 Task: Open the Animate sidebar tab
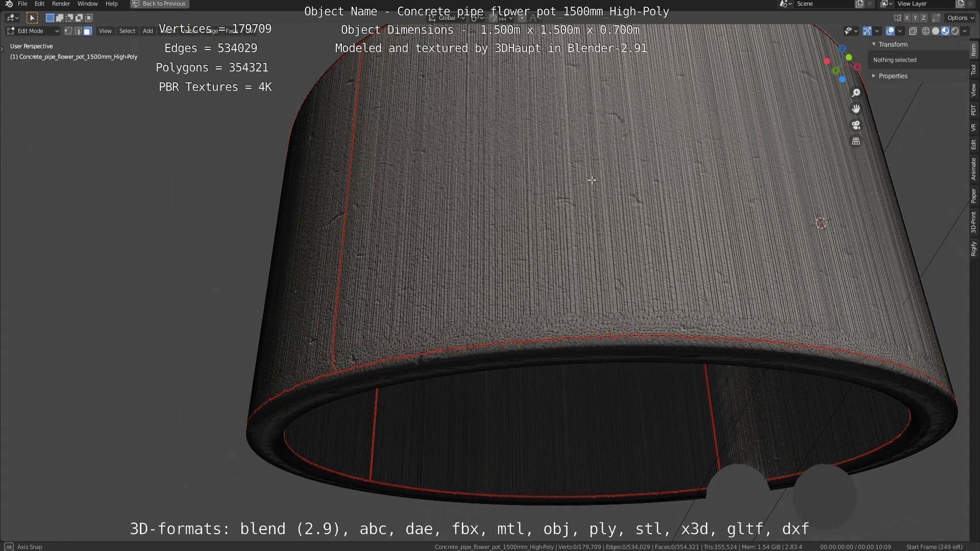pyautogui.click(x=974, y=169)
